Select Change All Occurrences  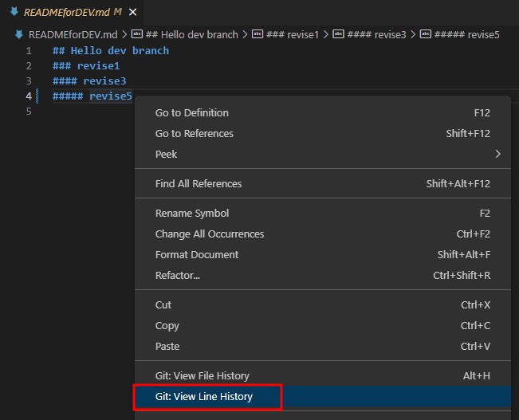click(x=323, y=234)
